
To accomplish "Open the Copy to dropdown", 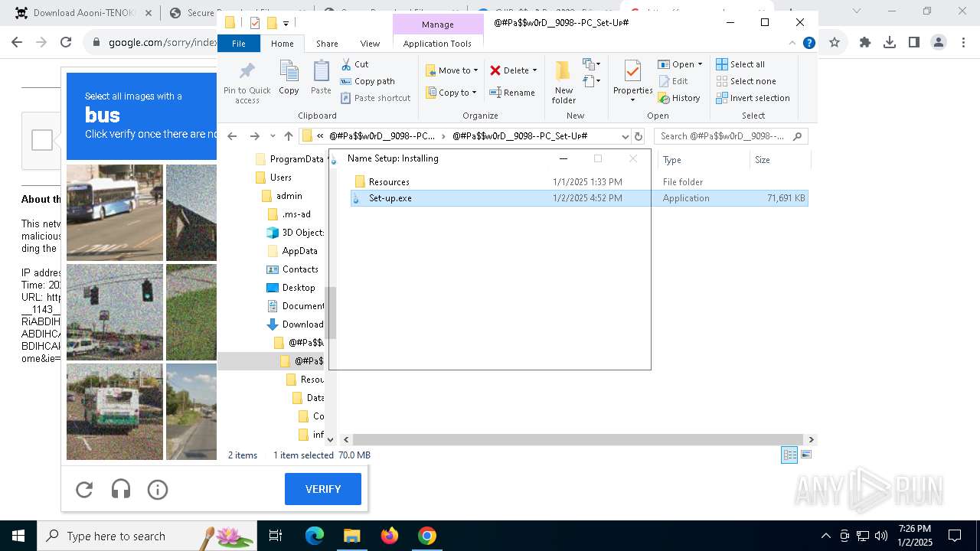I will 451,93.
